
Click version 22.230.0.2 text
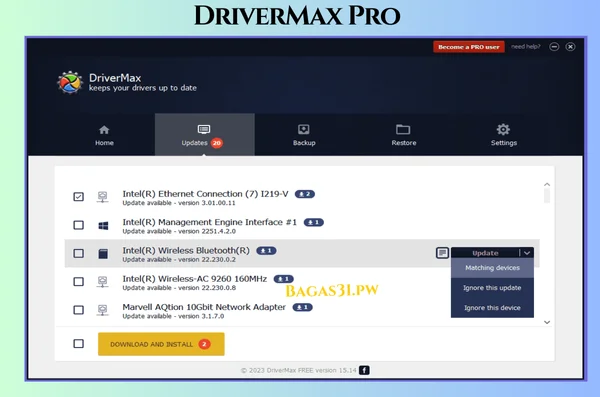[x=207, y=260]
